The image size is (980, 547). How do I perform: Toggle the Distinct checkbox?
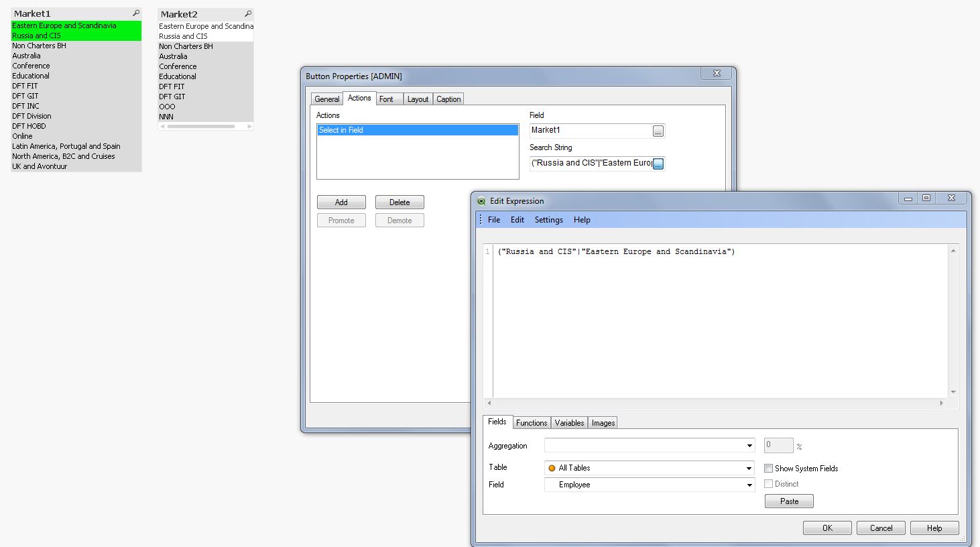pos(769,484)
